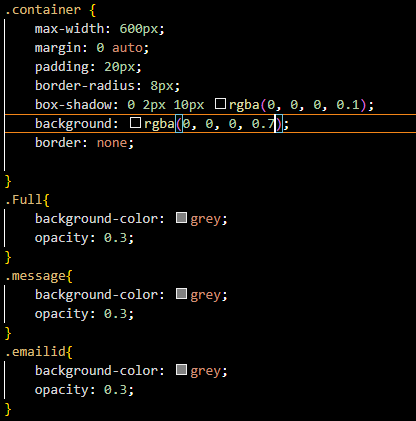The height and width of the screenshot is (421, 416).
Task: Click opacity 0.3 value in .Full rule
Action: click(115, 238)
